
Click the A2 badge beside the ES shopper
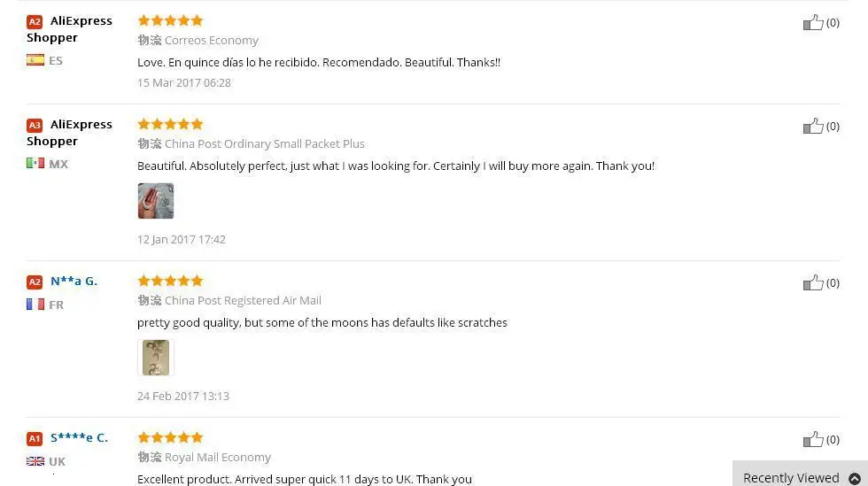35,21
